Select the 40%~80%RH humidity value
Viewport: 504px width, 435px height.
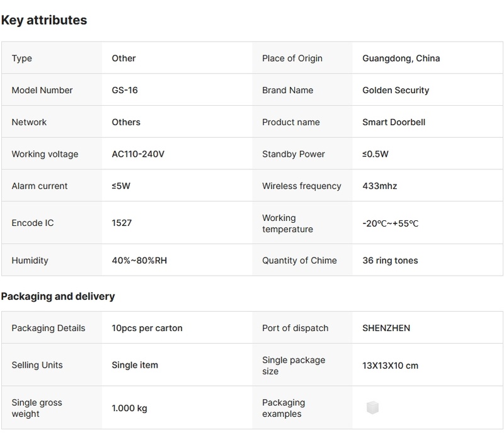(x=139, y=261)
